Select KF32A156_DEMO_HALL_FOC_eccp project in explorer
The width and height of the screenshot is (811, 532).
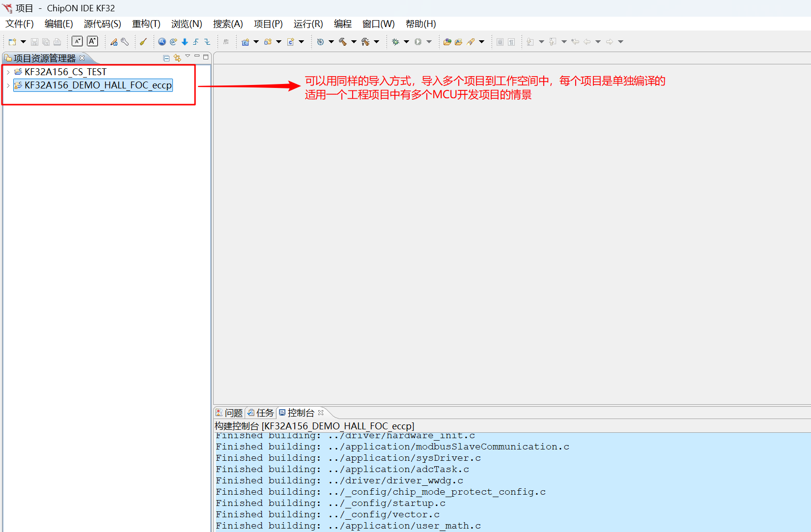click(x=98, y=85)
